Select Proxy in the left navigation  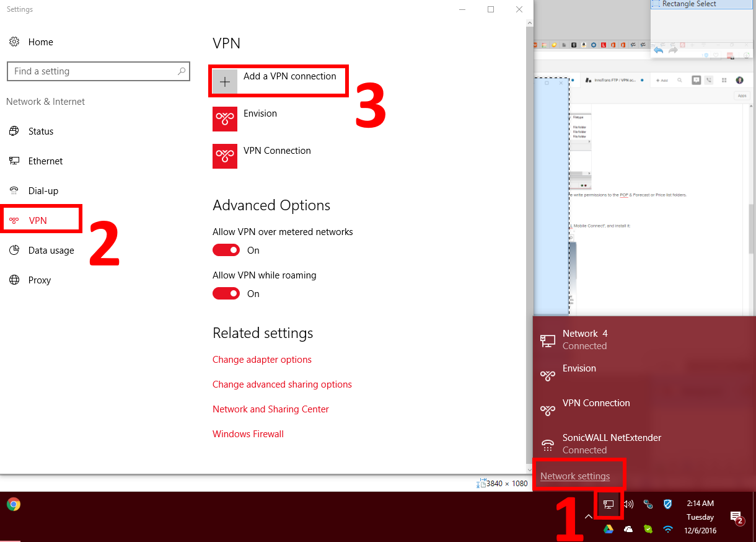point(39,280)
